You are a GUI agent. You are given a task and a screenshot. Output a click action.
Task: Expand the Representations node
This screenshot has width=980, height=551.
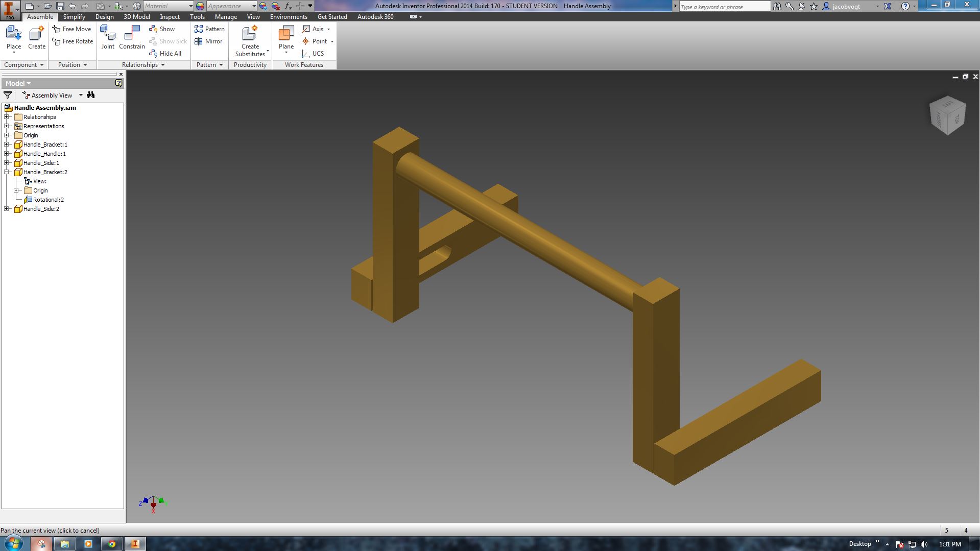tap(7, 126)
